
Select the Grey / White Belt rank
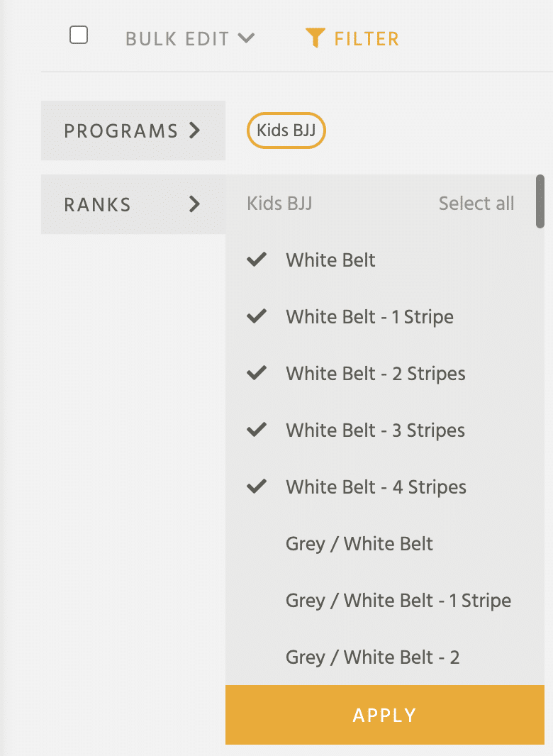(359, 544)
